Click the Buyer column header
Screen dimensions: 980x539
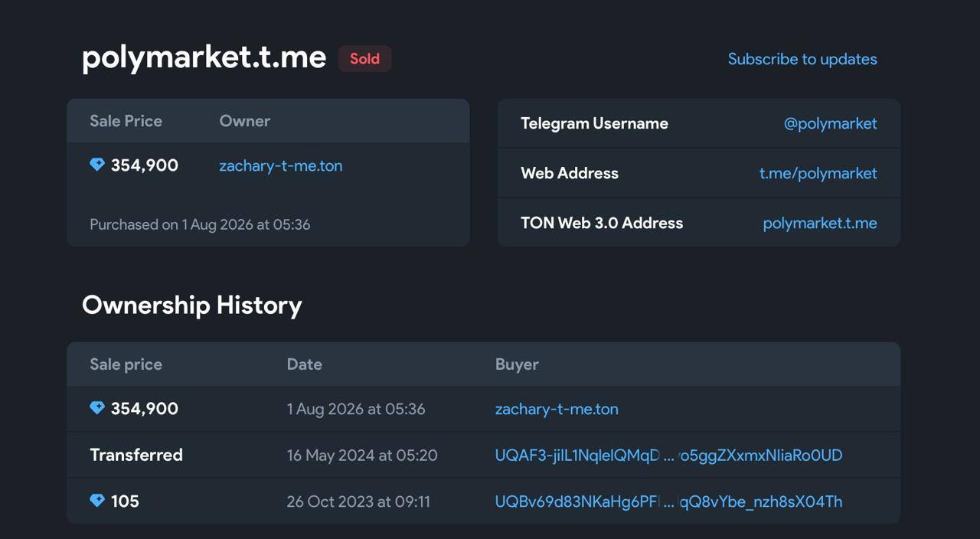pos(517,364)
